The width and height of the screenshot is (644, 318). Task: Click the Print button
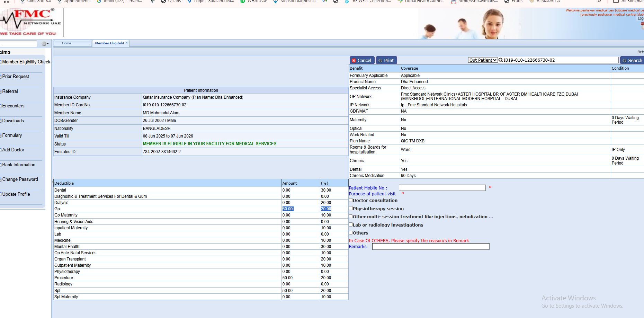(x=386, y=60)
